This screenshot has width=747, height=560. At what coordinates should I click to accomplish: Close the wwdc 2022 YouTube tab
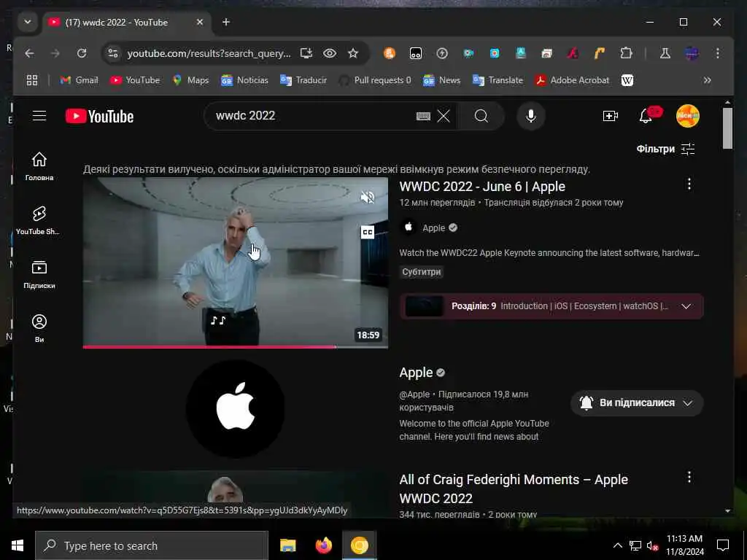pyautogui.click(x=200, y=22)
